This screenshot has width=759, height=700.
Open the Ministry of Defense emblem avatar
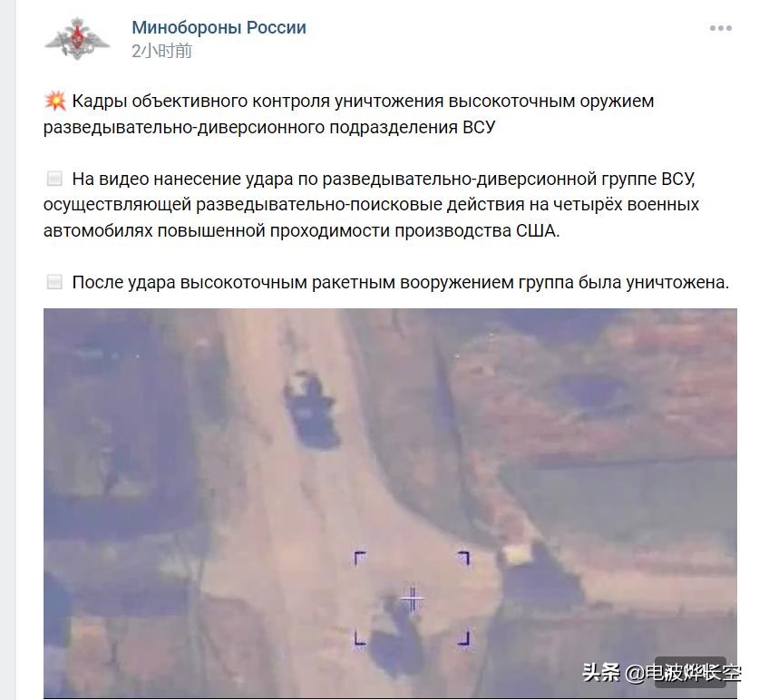point(77,39)
